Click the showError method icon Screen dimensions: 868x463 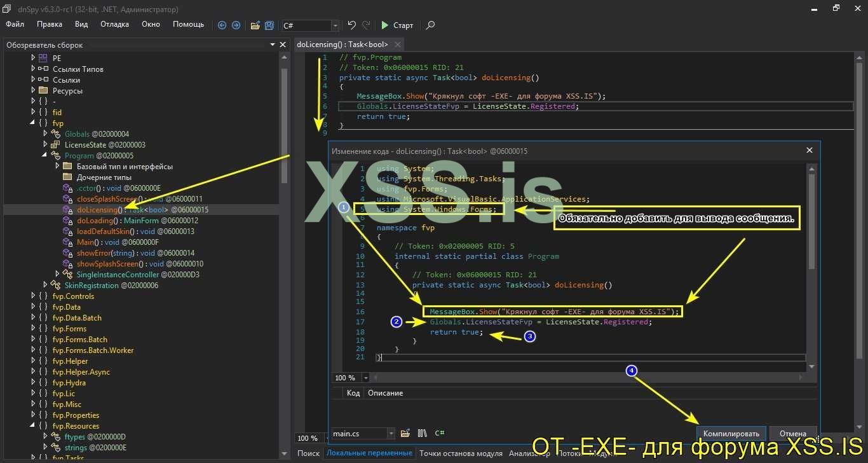click(67, 252)
